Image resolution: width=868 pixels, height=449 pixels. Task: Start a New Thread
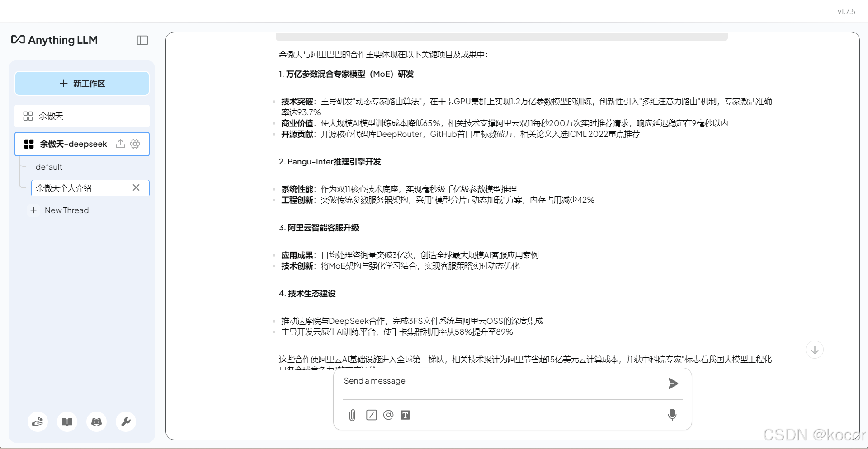(66, 210)
